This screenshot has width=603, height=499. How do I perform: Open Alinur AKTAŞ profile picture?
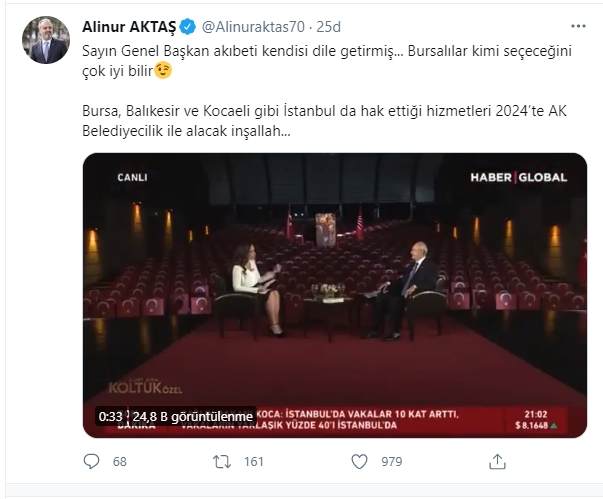(46, 40)
